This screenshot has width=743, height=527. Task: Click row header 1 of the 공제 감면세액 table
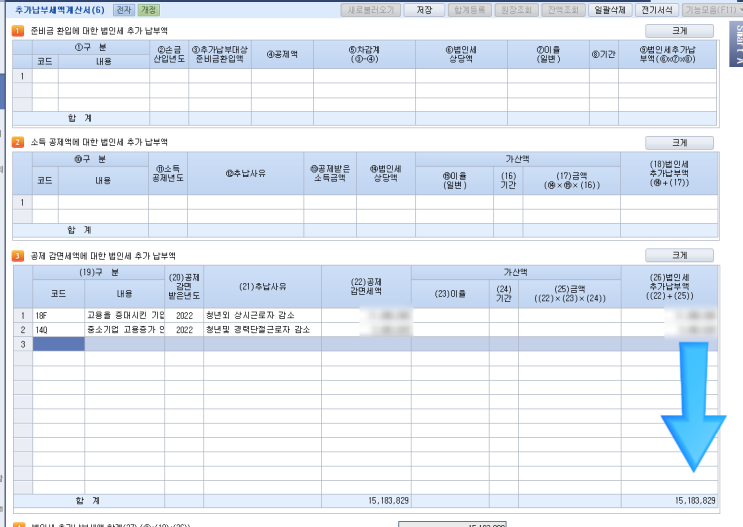coord(23,316)
